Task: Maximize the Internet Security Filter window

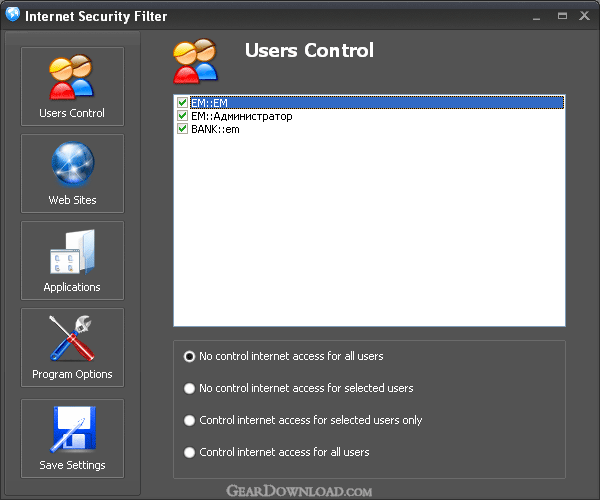Action: click(562, 16)
